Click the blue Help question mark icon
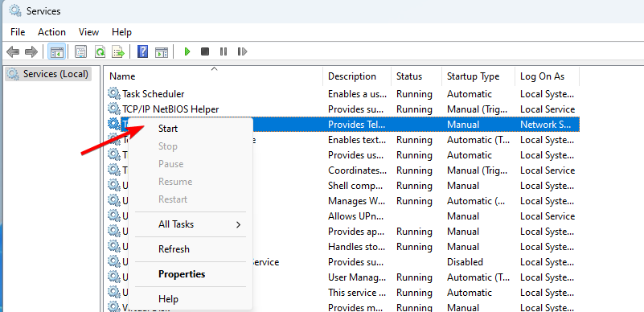The height and width of the screenshot is (312, 644). point(142,51)
